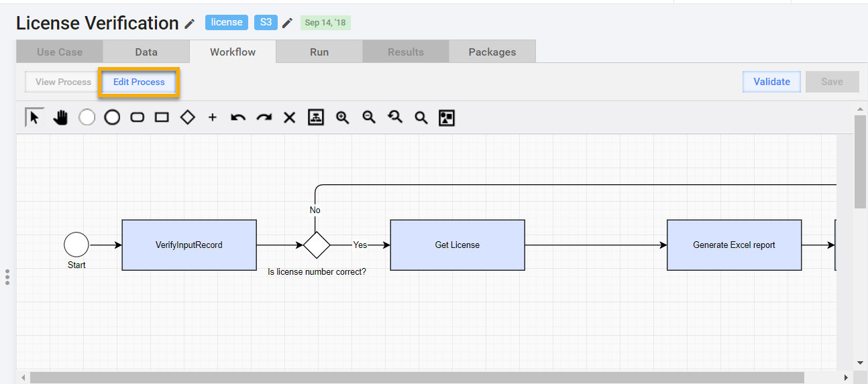The image size is (868, 384).
Task: Click the scroll down arrow
Action: 861,363
